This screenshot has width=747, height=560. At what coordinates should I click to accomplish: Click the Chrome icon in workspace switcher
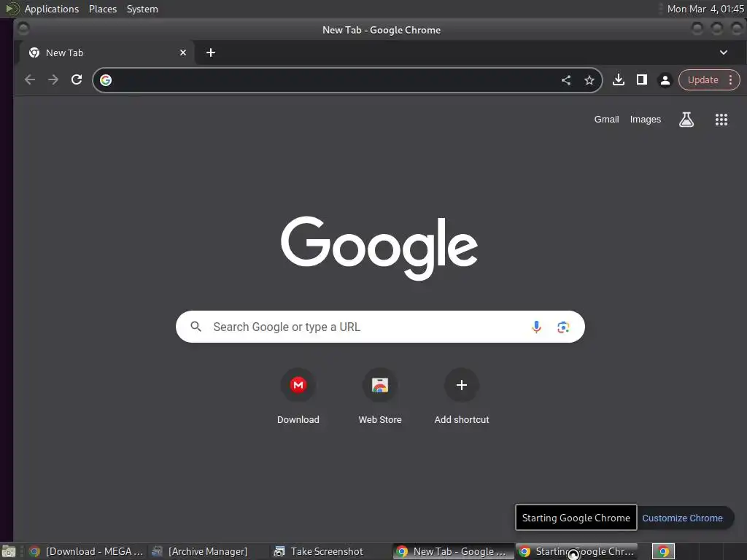663,551
